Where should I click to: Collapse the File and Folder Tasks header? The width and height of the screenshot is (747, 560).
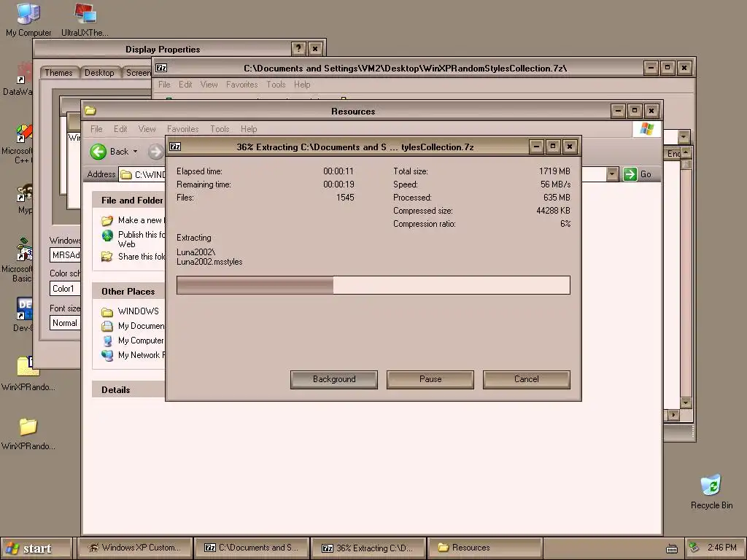(128, 201)
